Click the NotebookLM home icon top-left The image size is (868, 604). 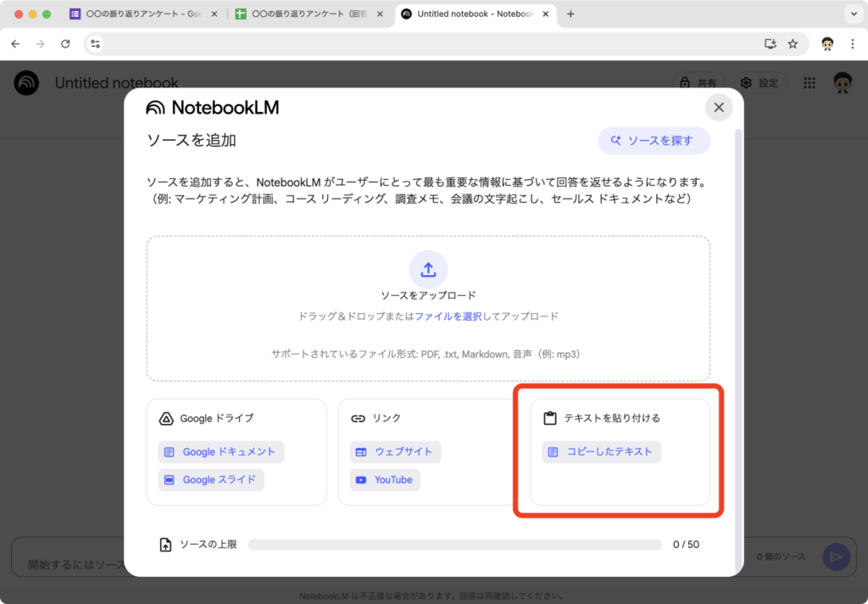click(x=26, y=83)
